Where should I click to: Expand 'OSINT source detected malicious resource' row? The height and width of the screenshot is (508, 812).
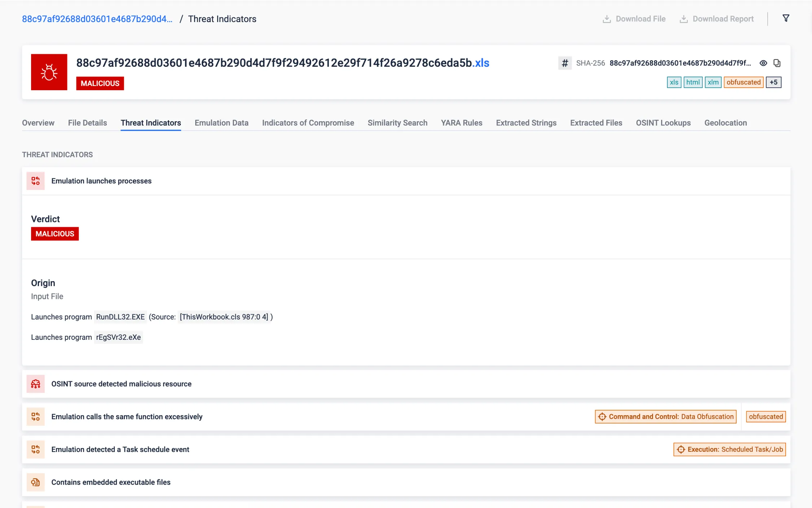121,384
